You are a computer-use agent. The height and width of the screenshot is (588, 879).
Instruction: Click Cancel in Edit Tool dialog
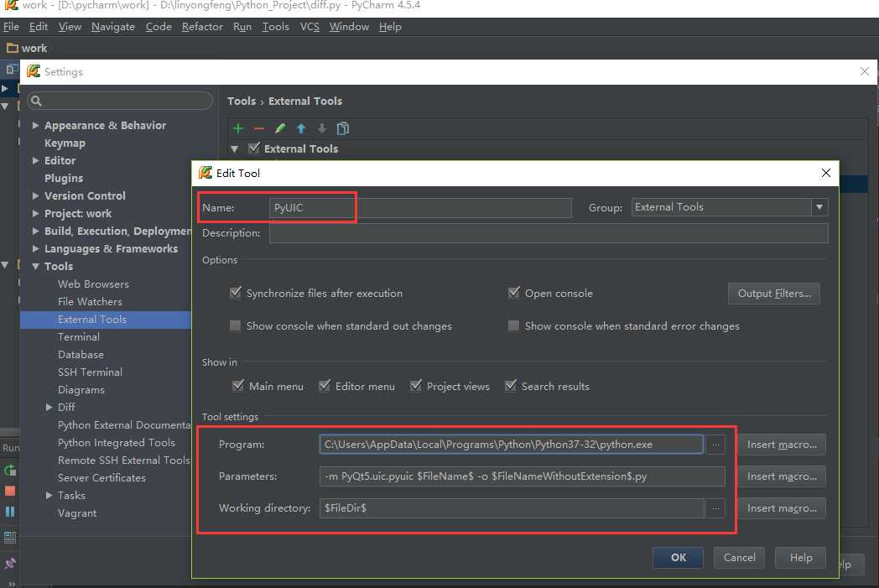click(739, 558)
